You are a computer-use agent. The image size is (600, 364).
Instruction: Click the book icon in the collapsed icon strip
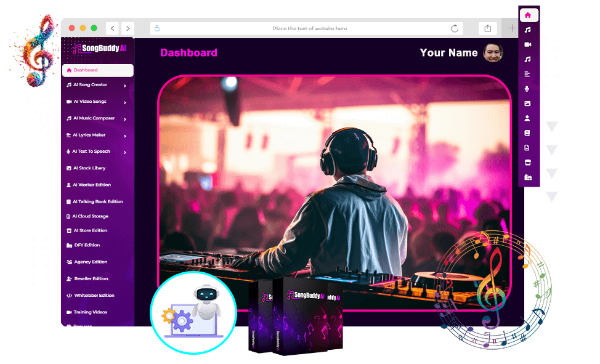tap(528, 133)
